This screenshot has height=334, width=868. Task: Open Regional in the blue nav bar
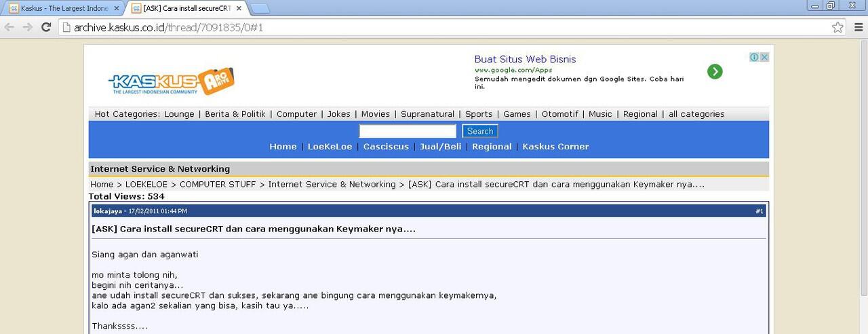[492, 147]
